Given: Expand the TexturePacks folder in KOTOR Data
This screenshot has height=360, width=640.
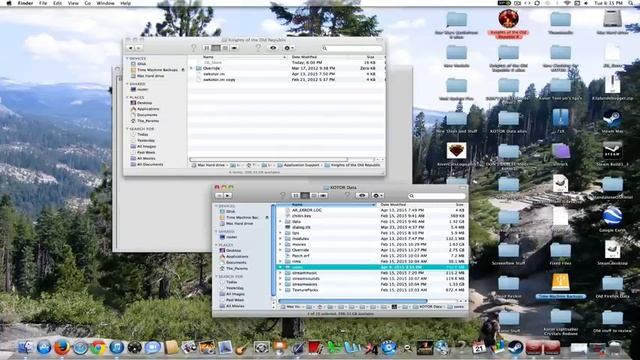Looking at the screenshot, I should (280, 290).
